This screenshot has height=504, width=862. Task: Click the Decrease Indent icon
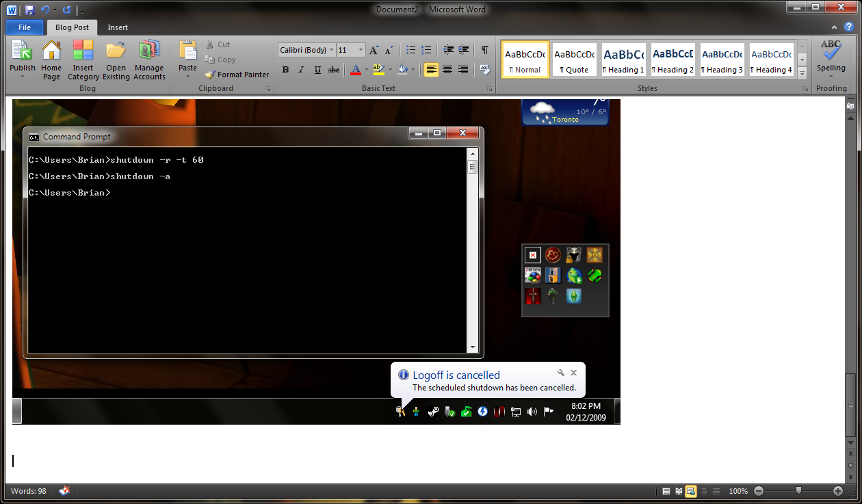(x=449, y=50)
